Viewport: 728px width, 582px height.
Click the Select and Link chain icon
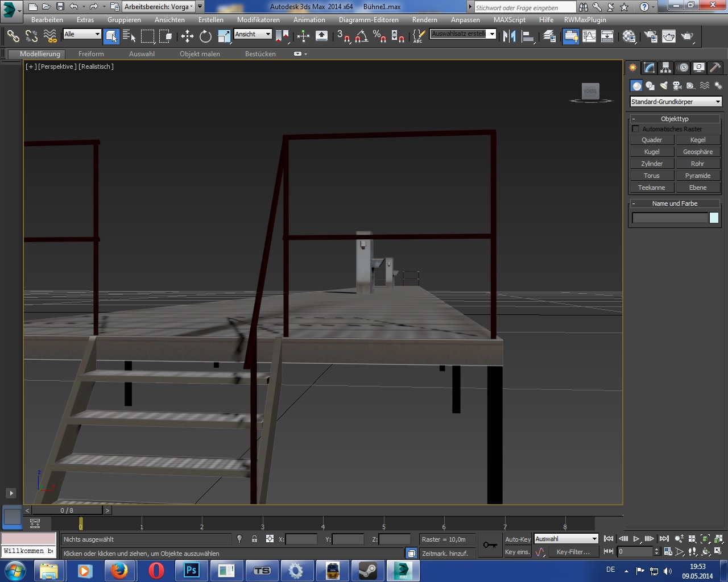(x=13, y=36)
